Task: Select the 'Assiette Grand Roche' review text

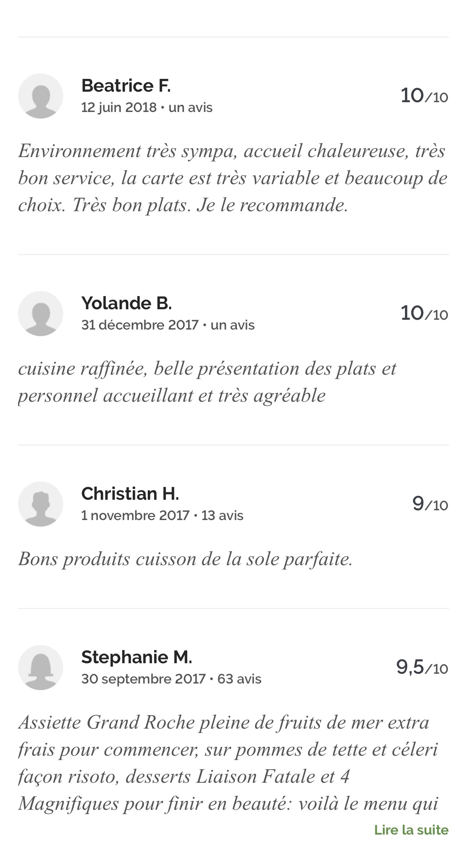Action: 229,763
